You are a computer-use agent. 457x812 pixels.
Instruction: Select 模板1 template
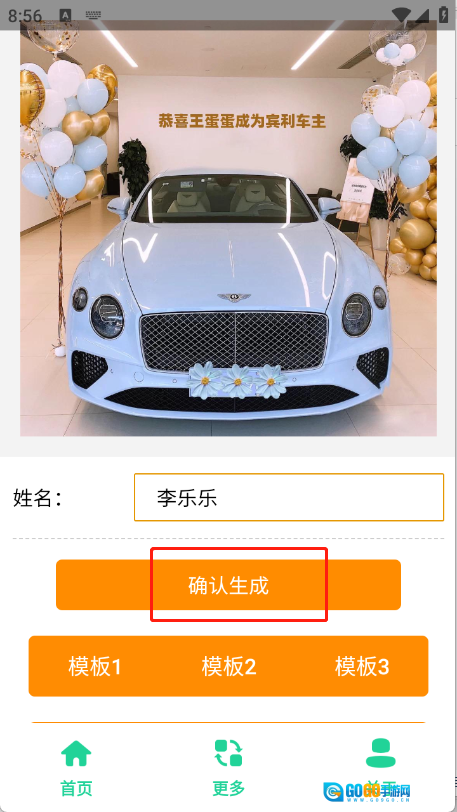pyautogui.click(x=95, y=666)
